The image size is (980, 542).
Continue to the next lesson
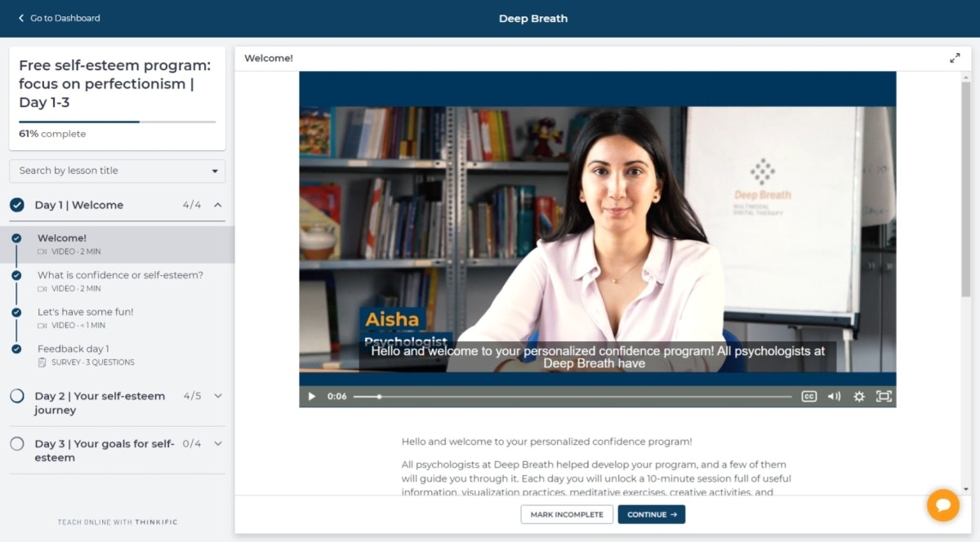pos(652,514)
